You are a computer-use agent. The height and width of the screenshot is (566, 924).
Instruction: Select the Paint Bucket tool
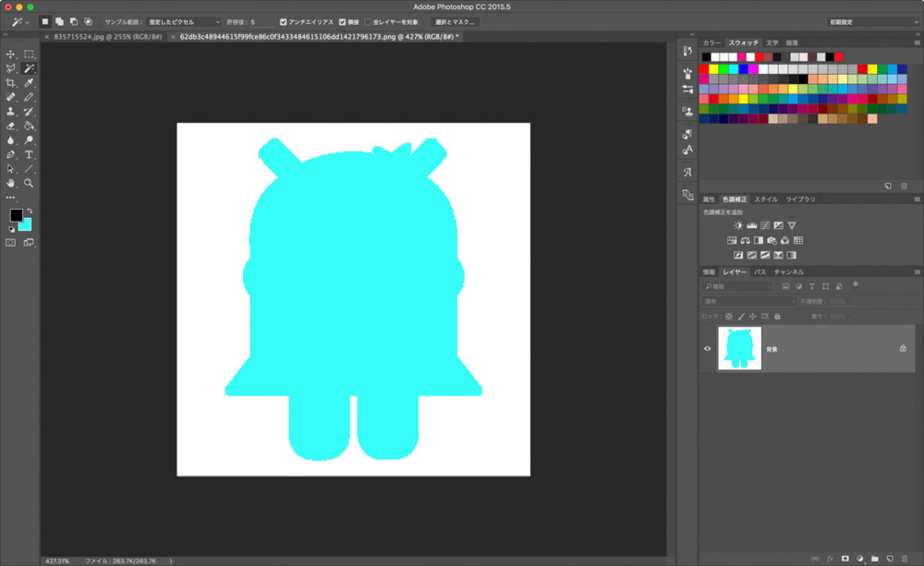click(29, 126)
